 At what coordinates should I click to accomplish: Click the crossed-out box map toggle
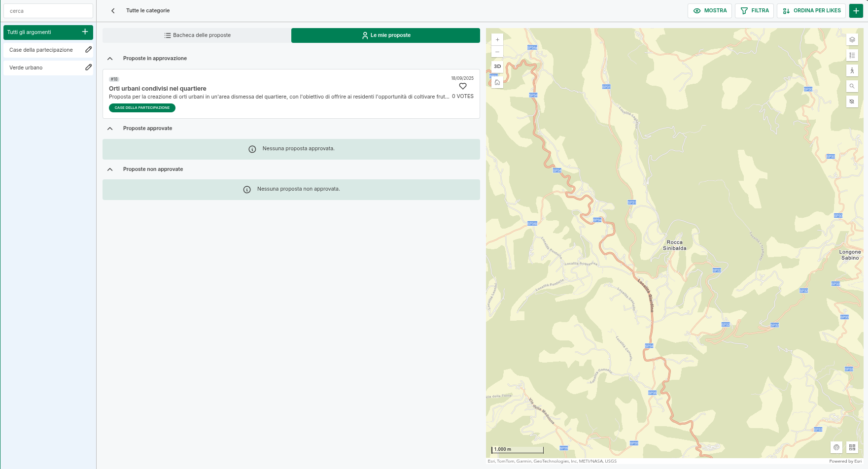pyautogui.click(x=852, y=101)
